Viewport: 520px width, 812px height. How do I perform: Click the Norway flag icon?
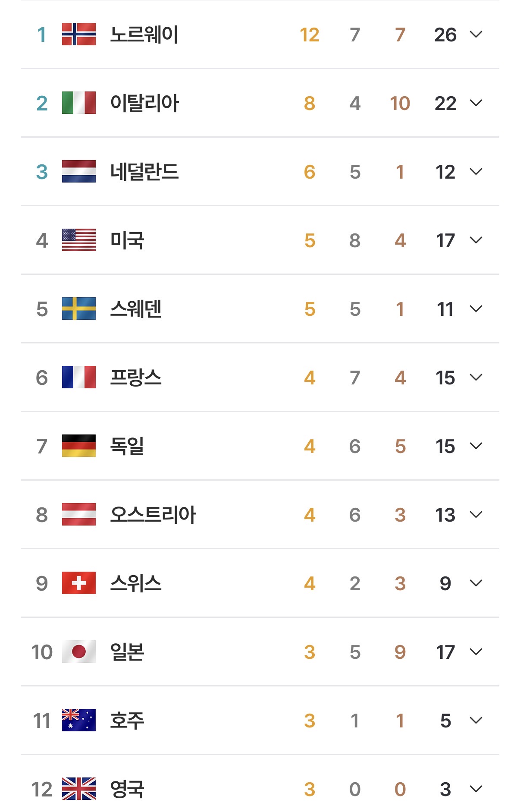[x=79, y=35]
